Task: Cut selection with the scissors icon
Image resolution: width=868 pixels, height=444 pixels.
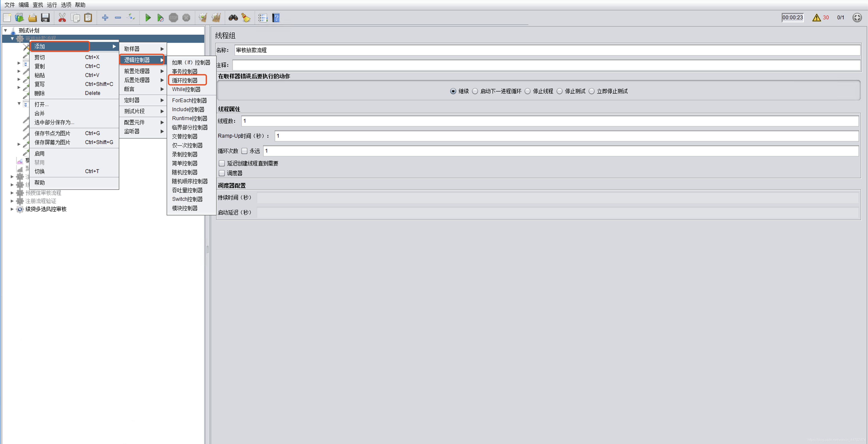Action: pyautogui.click(x=62, y=18)
